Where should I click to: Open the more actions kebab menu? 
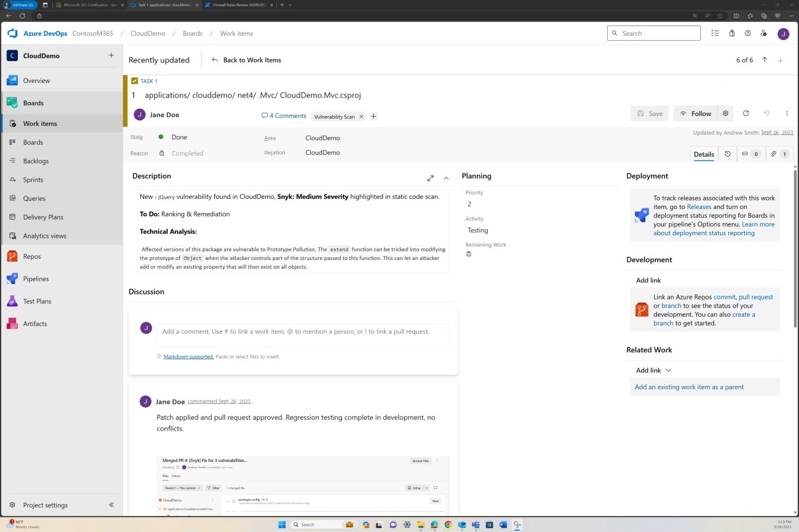(x=787, y=113)
